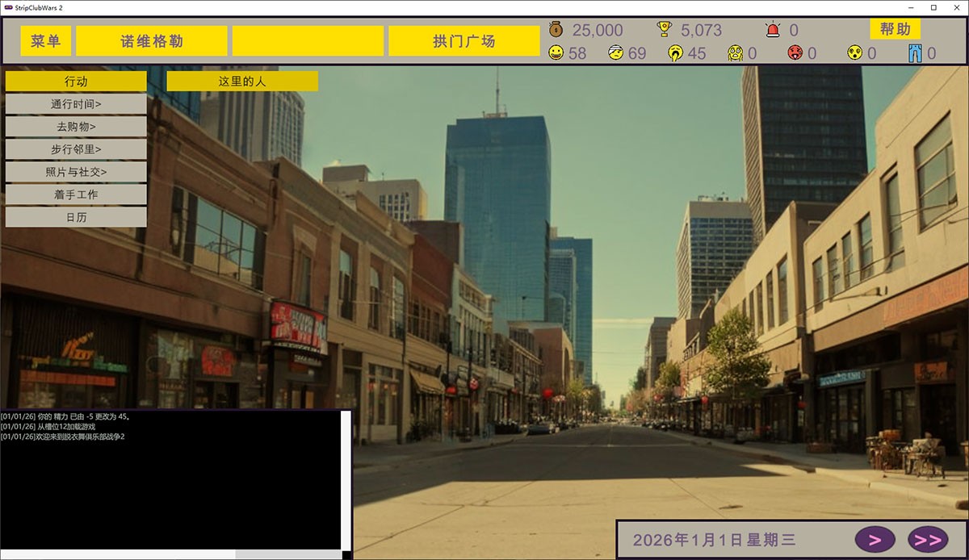Click the astonished open-mouth face icon
Viewport: 969px width, 560px height.
pos(854,53)
